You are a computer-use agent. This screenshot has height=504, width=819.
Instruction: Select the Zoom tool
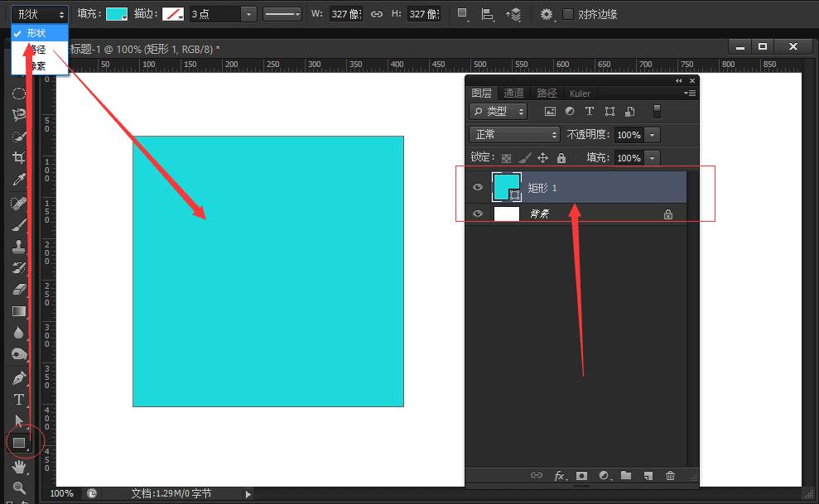(17, 487)
